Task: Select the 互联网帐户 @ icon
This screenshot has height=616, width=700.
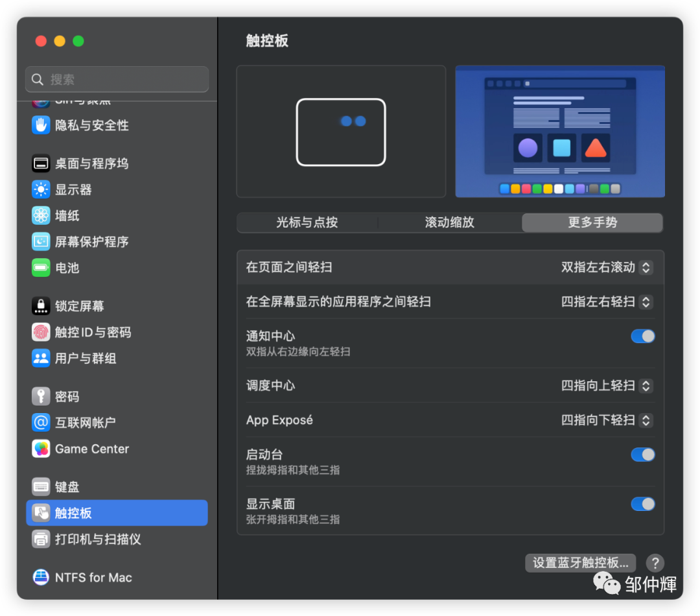Action: pyautogui.click(x=41, y=423)
